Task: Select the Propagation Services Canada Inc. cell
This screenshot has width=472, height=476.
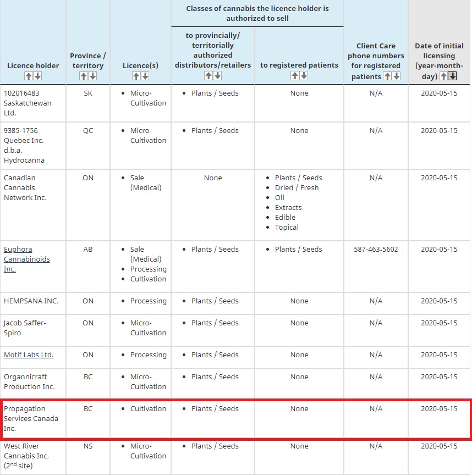Action: 32,418
